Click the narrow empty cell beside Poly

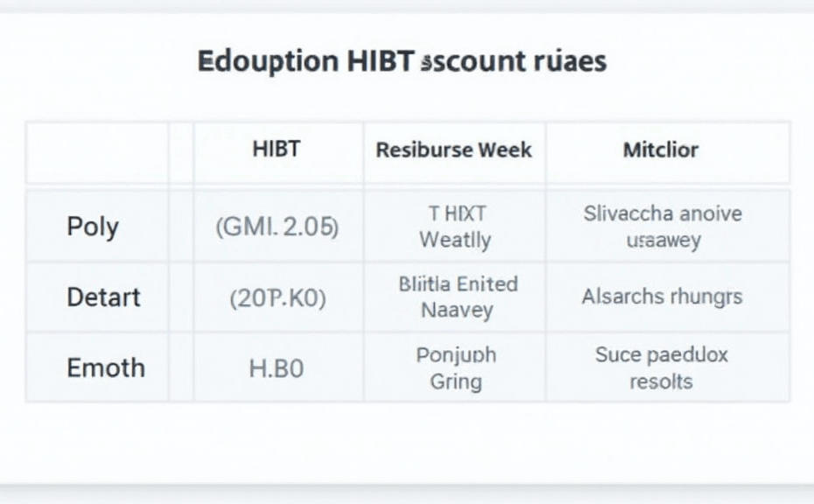click(x=181, y=227)
